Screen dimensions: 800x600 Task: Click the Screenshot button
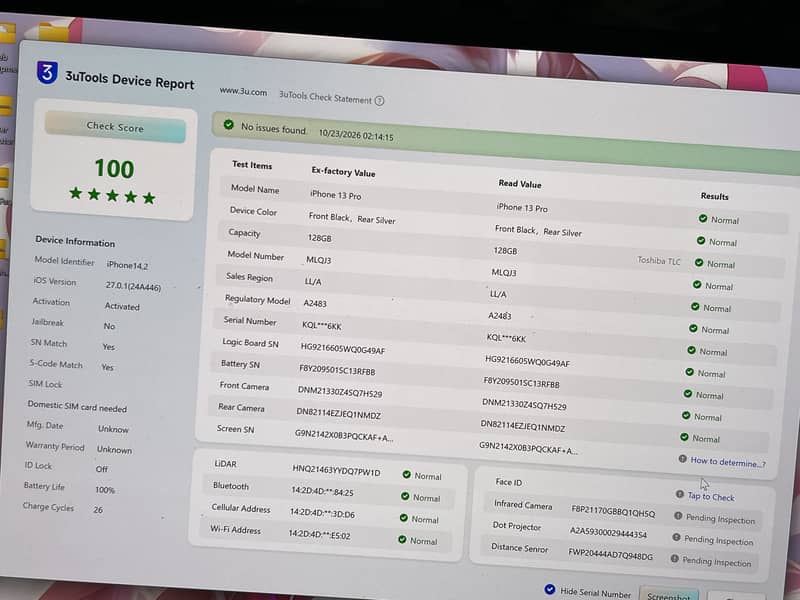tap(669, 595)
